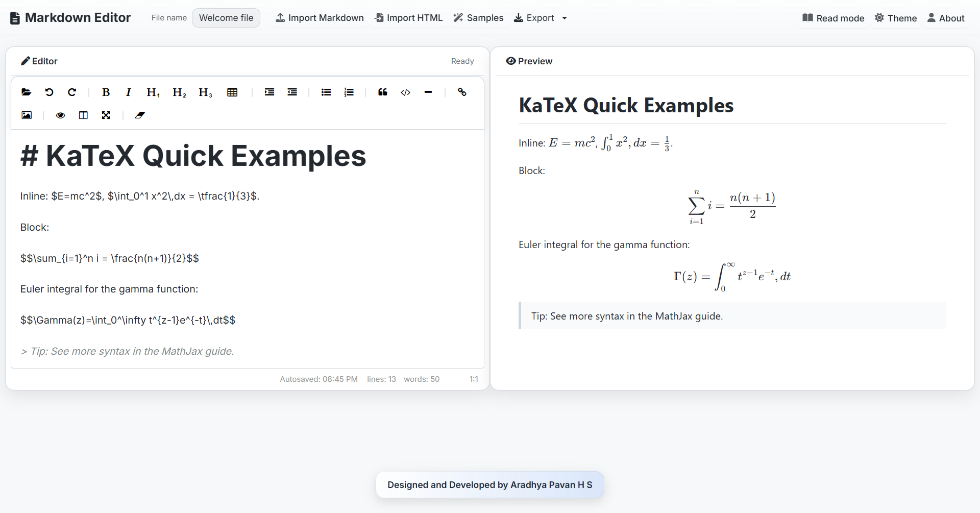Decrease indent in editor toolbar
The image size is (980, 513).
292,92
